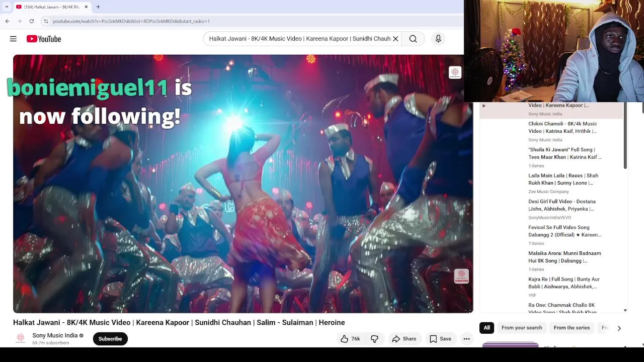644x362 pixels.
Task: Open the tab search dropdown
Action: [7, 7]
